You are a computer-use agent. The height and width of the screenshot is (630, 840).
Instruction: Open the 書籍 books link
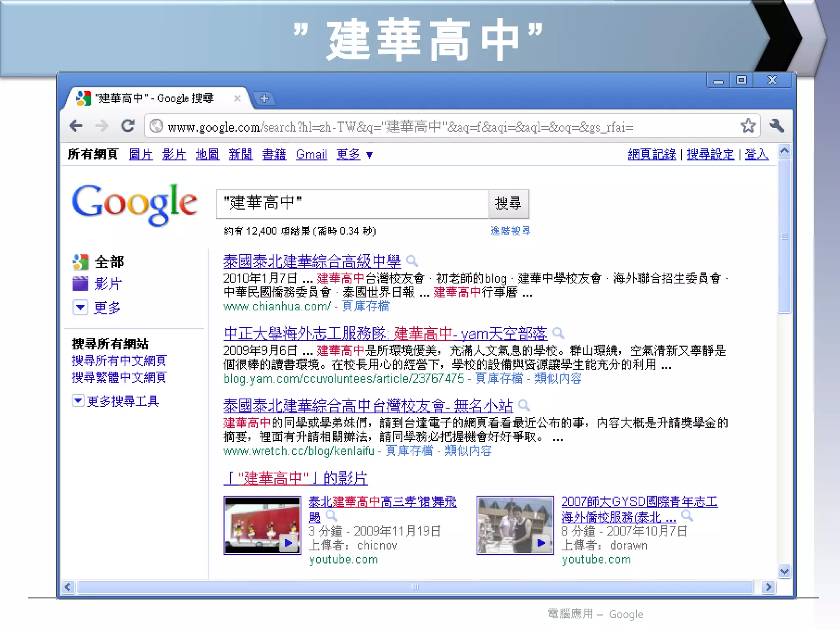coord(274,154)
